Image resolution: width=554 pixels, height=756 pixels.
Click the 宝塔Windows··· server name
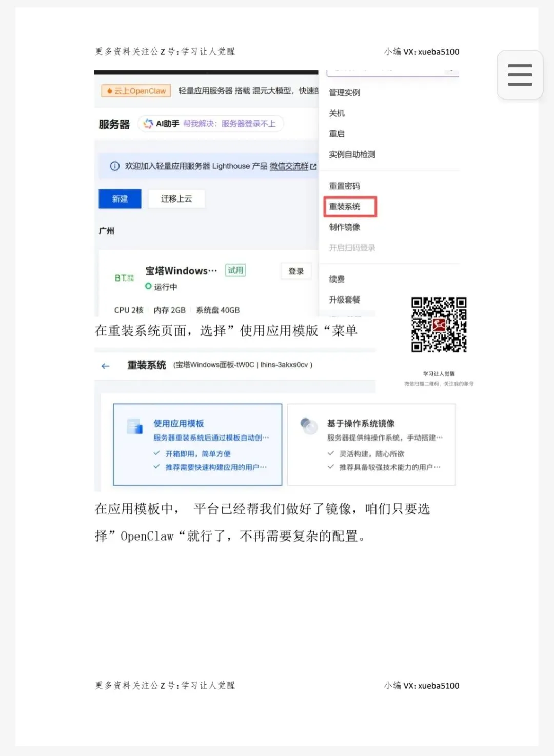pos(181,271)
